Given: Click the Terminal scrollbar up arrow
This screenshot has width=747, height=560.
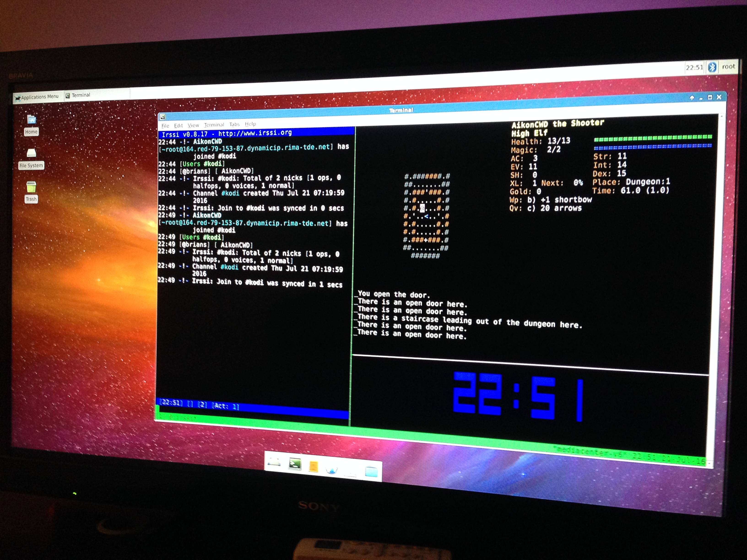Looking at the screenshot, I should [x=721, y=116].
